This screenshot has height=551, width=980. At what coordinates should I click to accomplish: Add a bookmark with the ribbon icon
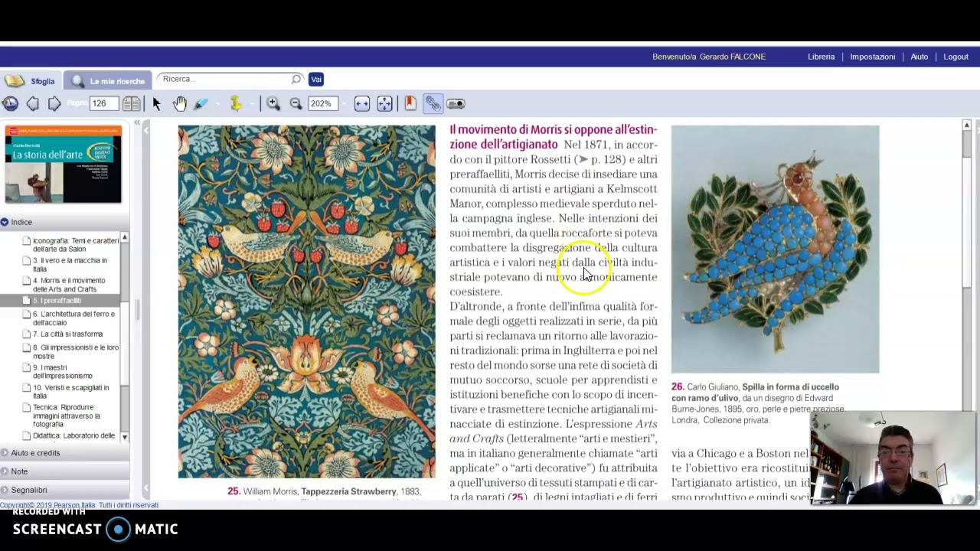coord(410,103)
